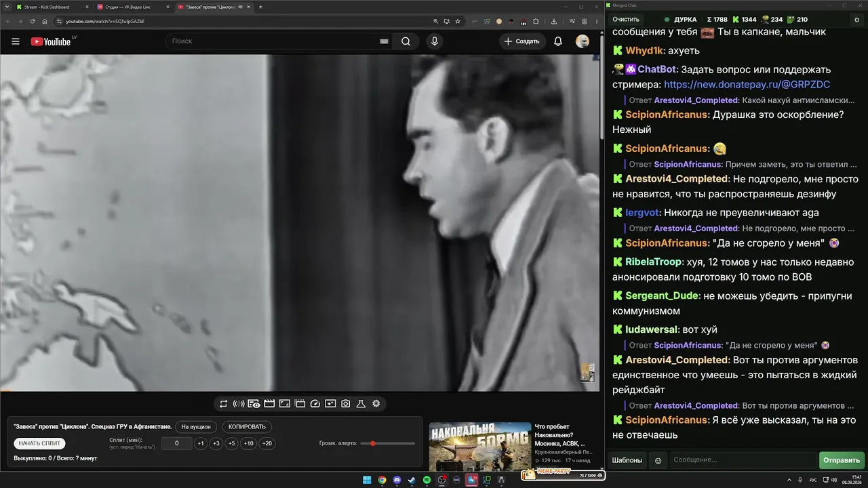This screenshot has height=488, width=868.
Task: Open YouTube notifications bell
Action: [x=558, y=41]
